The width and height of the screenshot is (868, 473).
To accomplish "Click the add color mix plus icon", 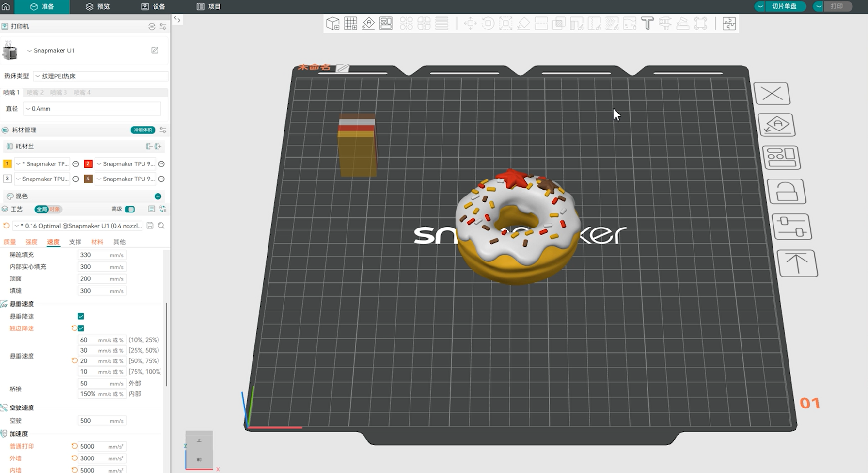I will pos(158,196).
